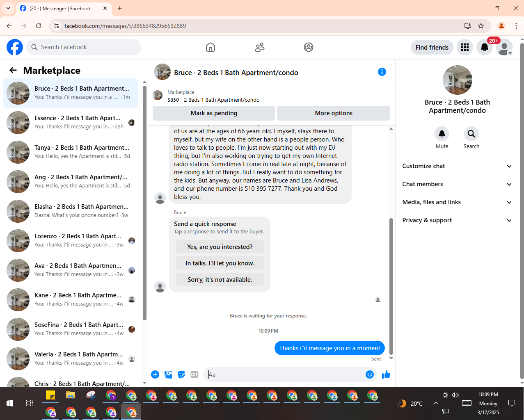524x420 pixels.
Task: Open the Kane conversation
Action: [71, 300]
